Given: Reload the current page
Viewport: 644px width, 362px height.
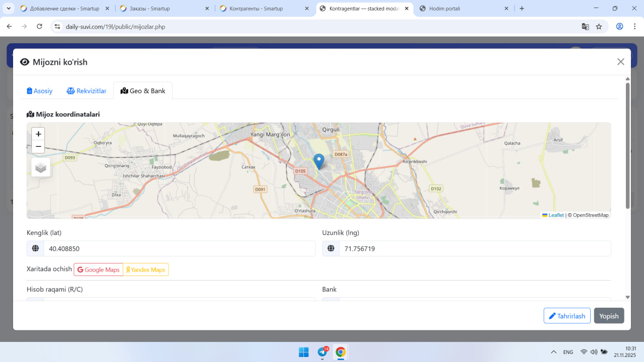Looking at the screenshot, I should click(x=40, y=27).
